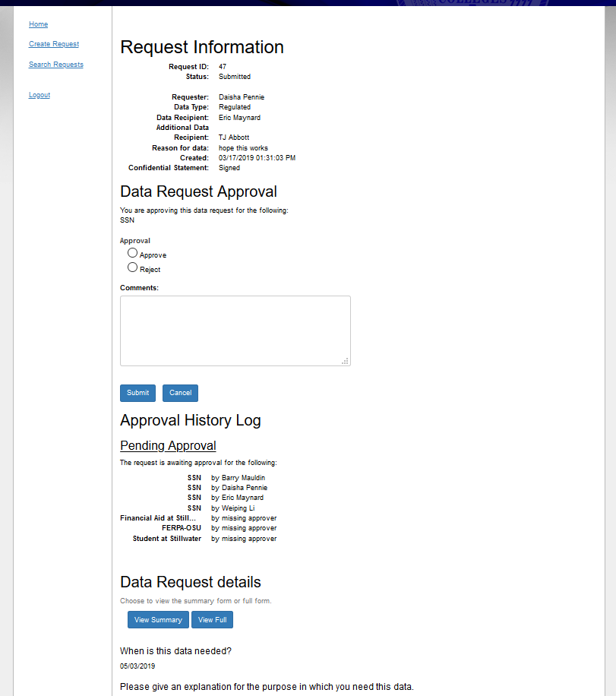616x696 pixels.
Task: Click the Approval History Log heading
Action: tap(191, 420)
